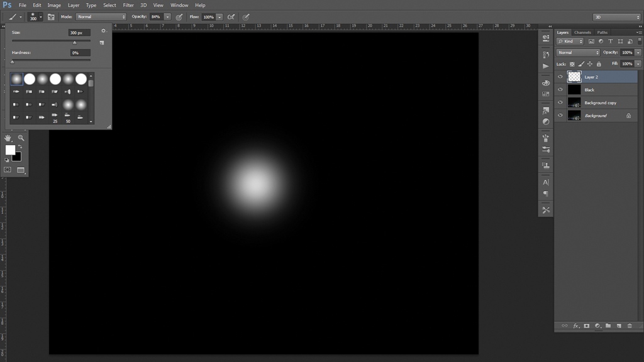This screenshot has width=644, height=362.
Task: Open the layer Opacity dropdown arrow
Action: 638,53
